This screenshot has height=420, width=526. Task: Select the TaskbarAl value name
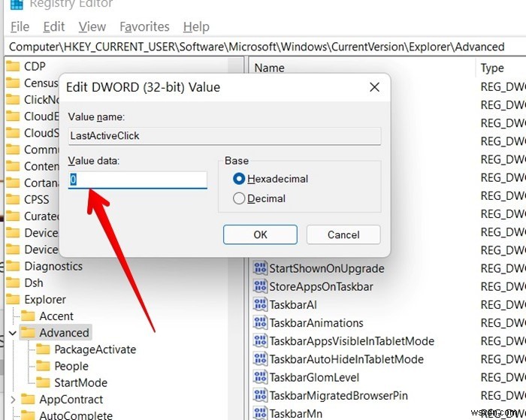293,304
